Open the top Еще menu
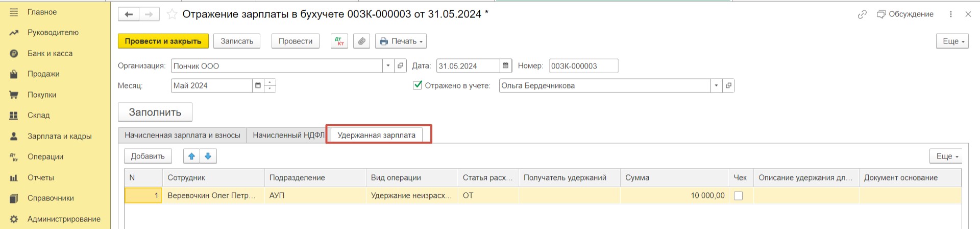Image resolution: width=980 pixels, height=229 pixels. (x=952, y=41)
